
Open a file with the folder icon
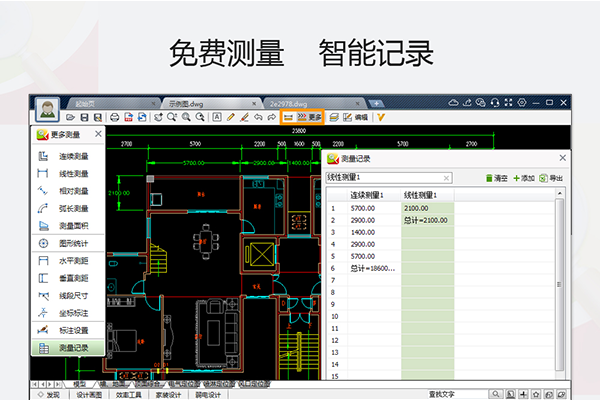(x=70, y=117)
